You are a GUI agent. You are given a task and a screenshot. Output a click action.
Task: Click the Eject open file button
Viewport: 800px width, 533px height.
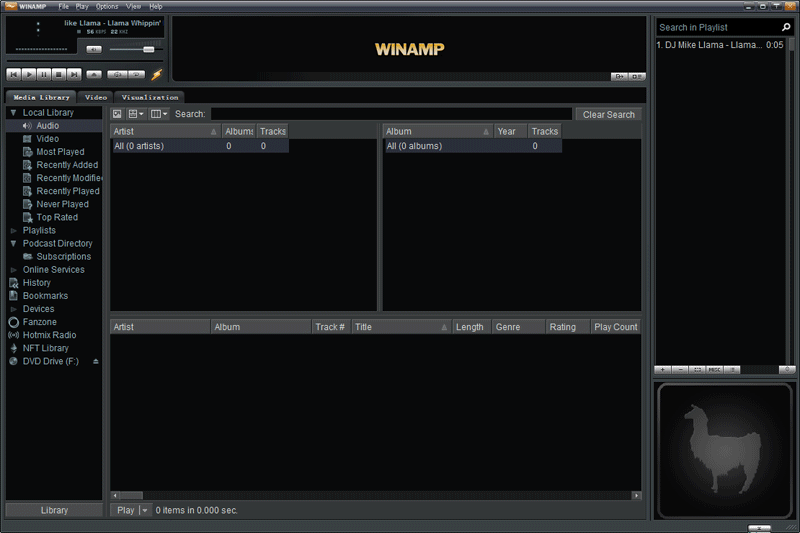94,74
